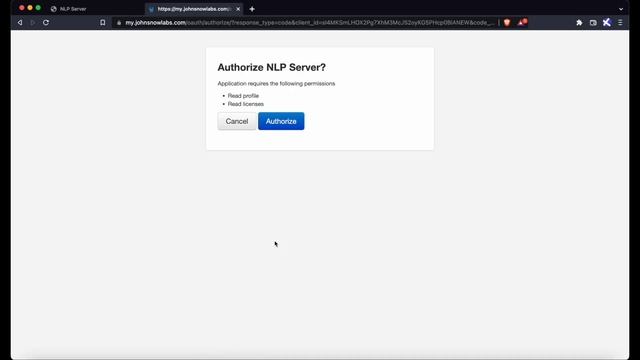640x360 pixels.
Task: Click the 'Read licenses' permission text
Action: point(246,104)
